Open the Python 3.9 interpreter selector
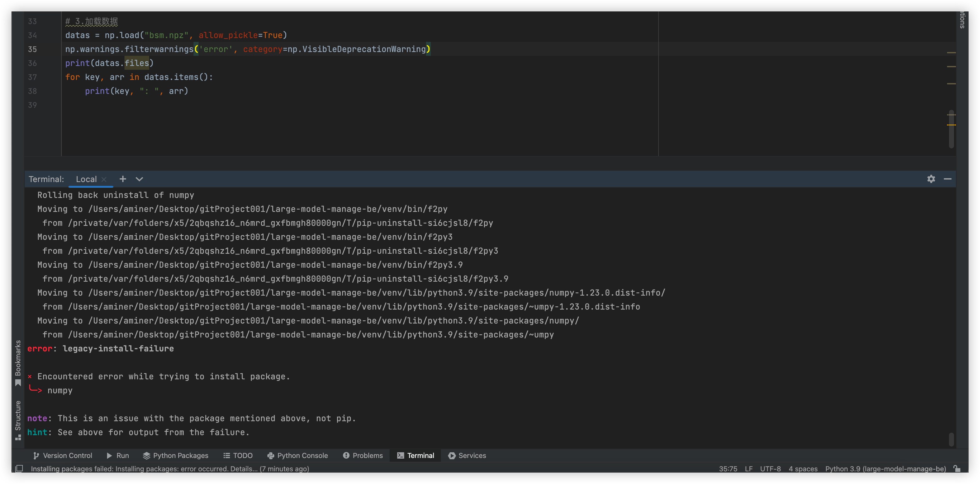The height and width of the screenshot is (484, 980). 885,469
